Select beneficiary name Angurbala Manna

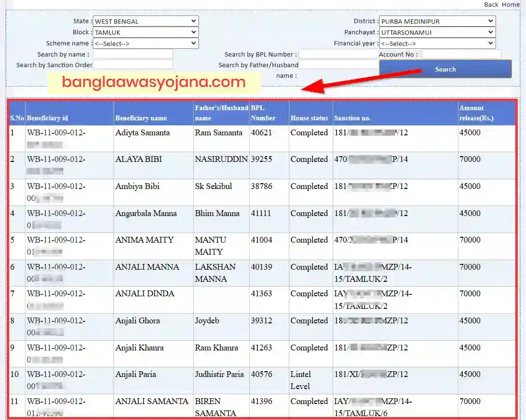[x=146, y=213]
